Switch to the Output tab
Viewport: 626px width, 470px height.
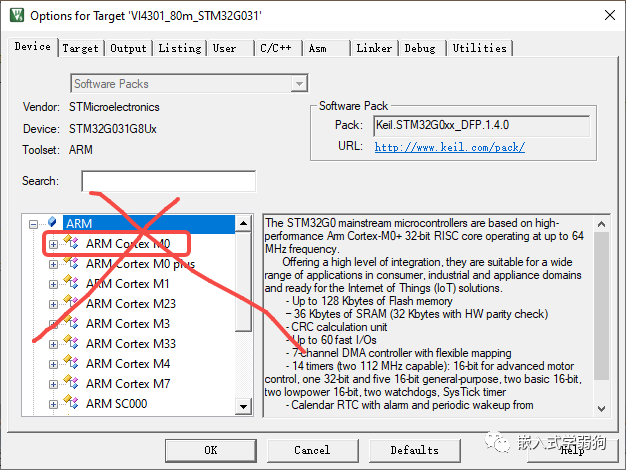pyautogui.click(x=129, y=48)
